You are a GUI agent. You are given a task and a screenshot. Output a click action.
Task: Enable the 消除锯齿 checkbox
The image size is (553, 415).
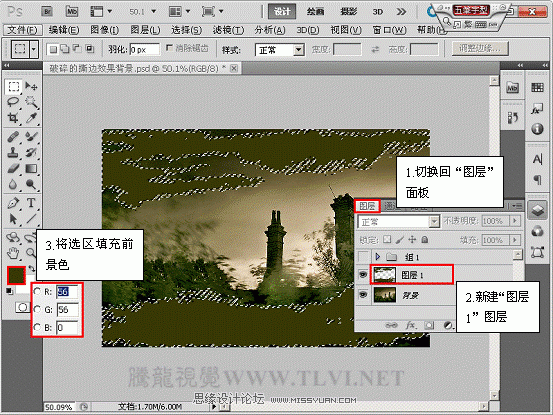[170, 47]
